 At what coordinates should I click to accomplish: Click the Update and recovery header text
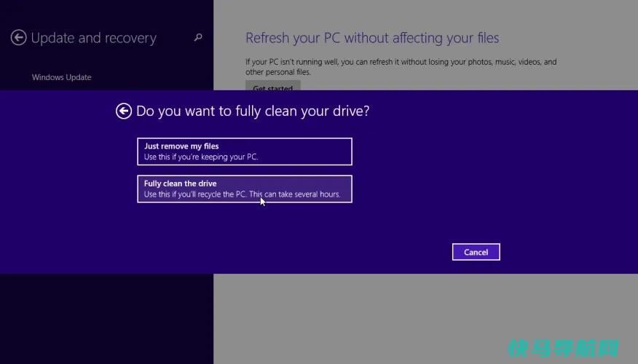pos(93,38)
